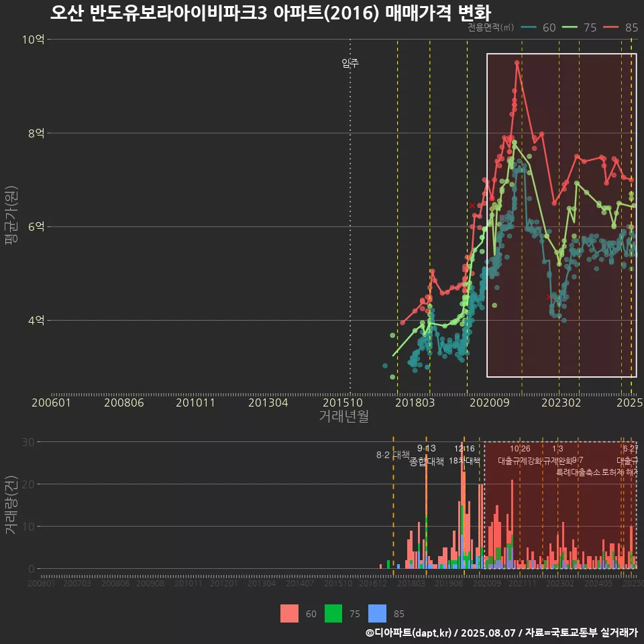The image size is (644, 644).
Task: Click '201407' on the volume chart axis
Action: pos(300,583)
